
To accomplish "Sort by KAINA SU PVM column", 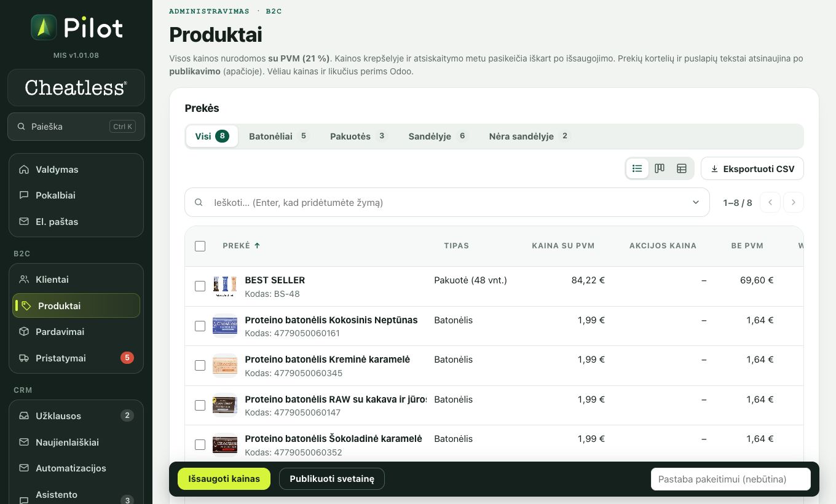I will [x=563, y=246].
